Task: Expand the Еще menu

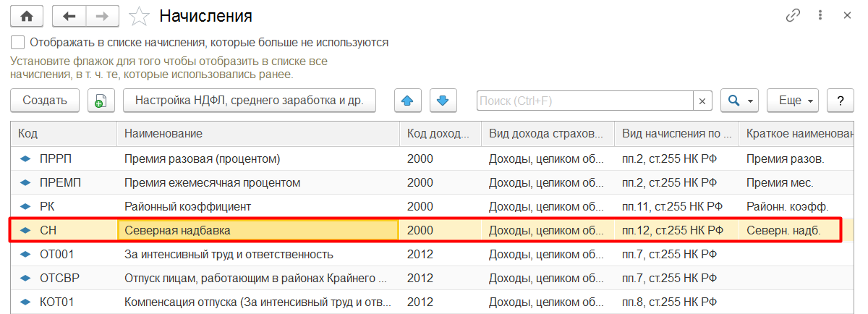Action: (x=793, y=101)
